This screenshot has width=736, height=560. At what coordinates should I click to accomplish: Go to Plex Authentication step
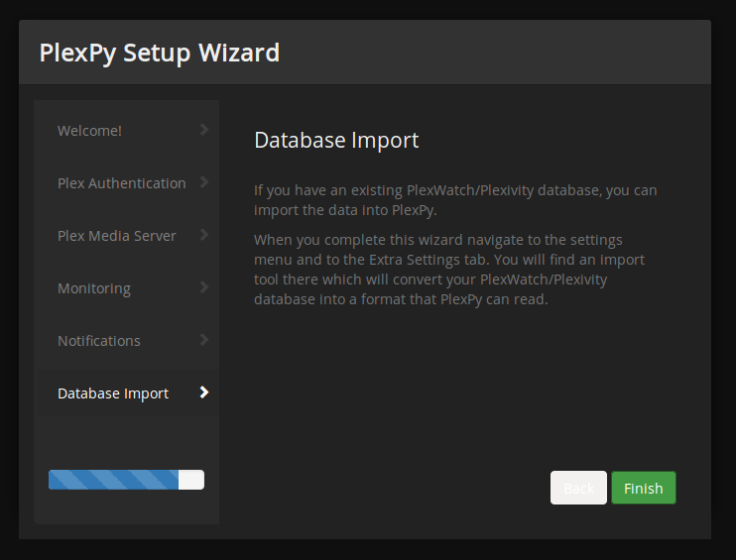click(x=126, y=183)
